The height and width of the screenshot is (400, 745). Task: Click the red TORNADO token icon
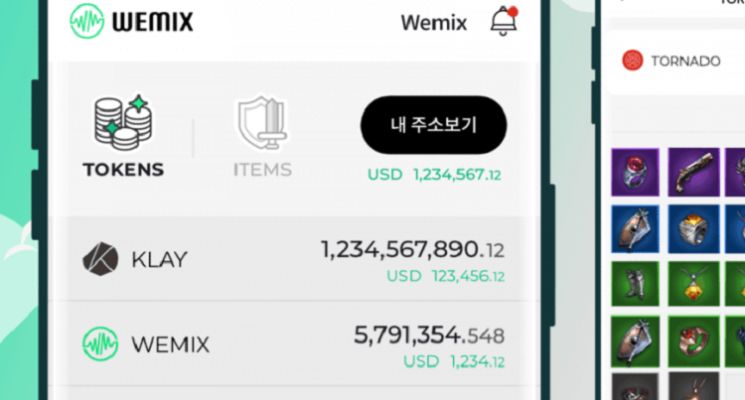tap(632, 60)
